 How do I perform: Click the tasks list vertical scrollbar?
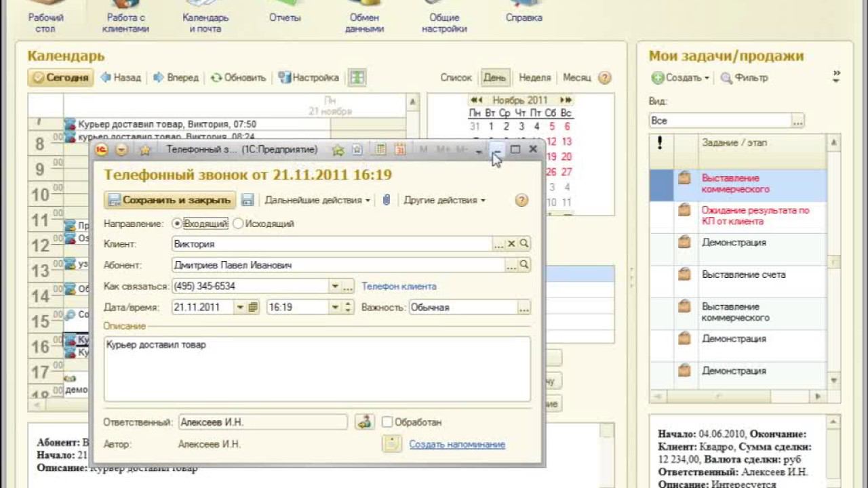point(834,261)
